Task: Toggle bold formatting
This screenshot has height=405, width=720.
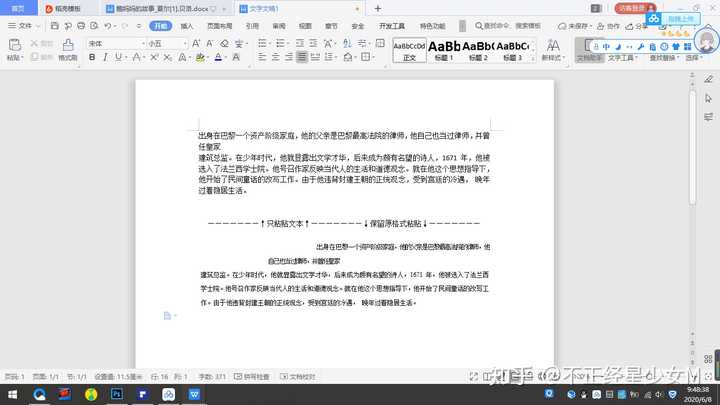Action: tap(92, 57)
